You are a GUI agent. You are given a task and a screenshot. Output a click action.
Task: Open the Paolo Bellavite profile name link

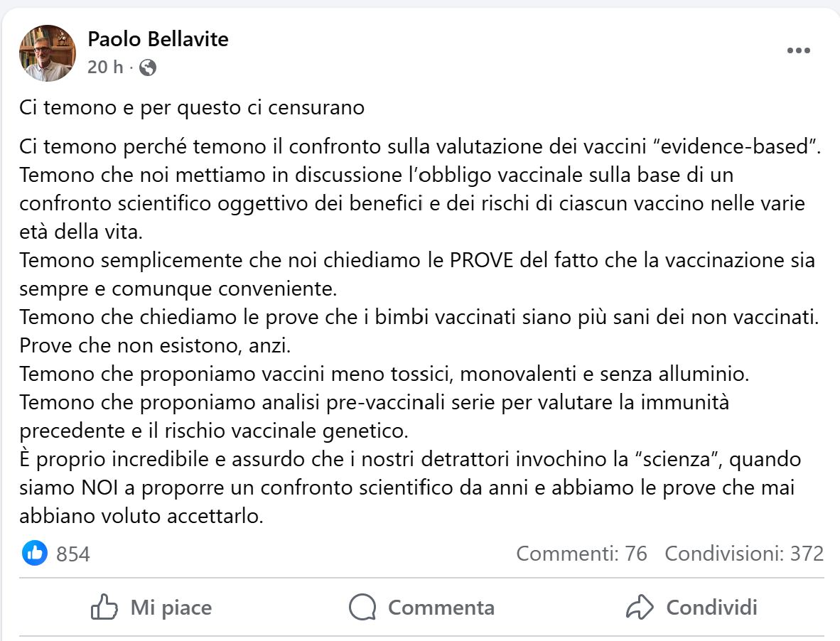point(158,39)
